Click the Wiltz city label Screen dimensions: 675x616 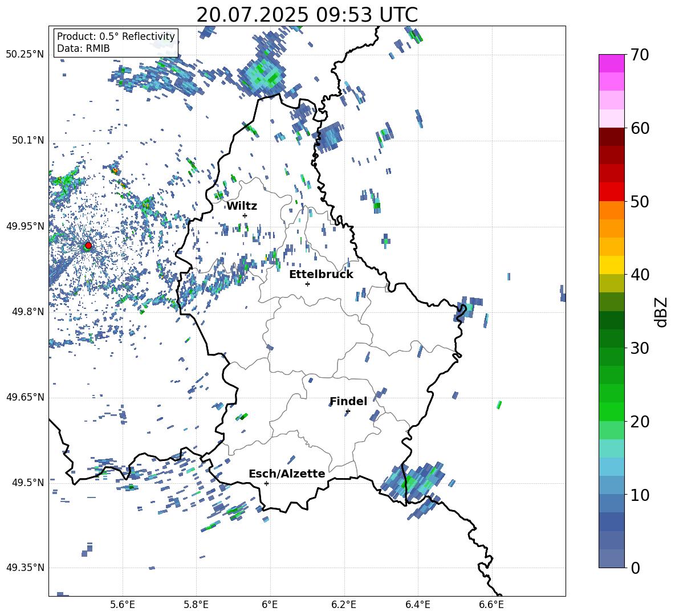[242, 206]
